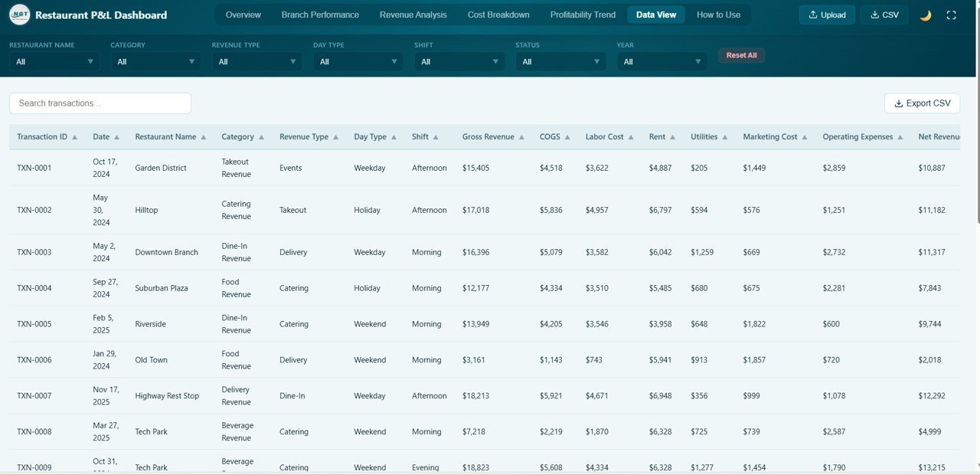
Task: Click the Reset All filters button
Action: [x=740, y=54]
